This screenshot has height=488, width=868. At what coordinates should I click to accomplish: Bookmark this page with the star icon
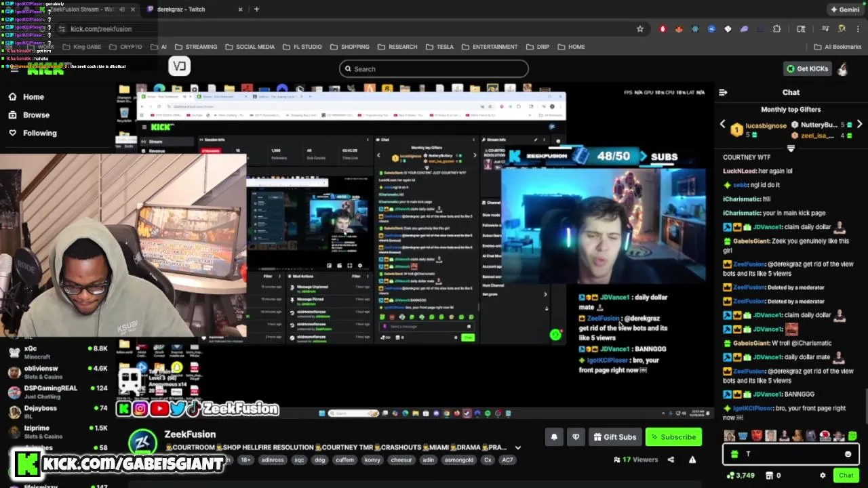pos(639,29)
